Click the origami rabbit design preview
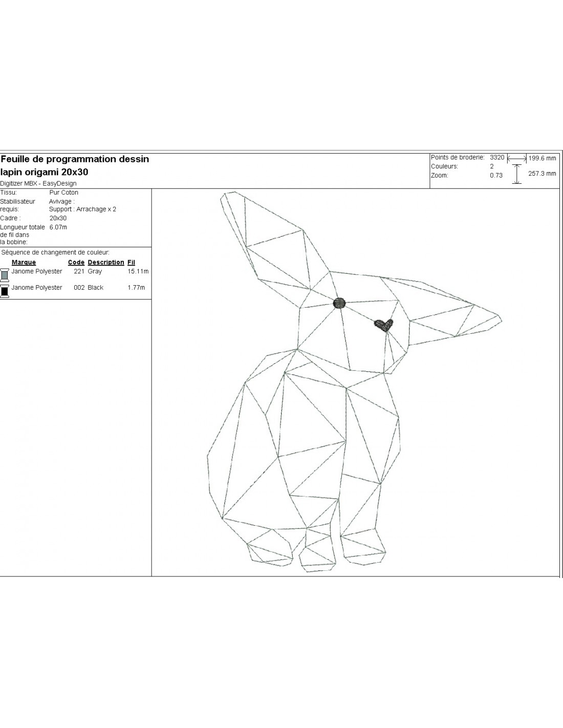563x728 pixels. [354, 382]
